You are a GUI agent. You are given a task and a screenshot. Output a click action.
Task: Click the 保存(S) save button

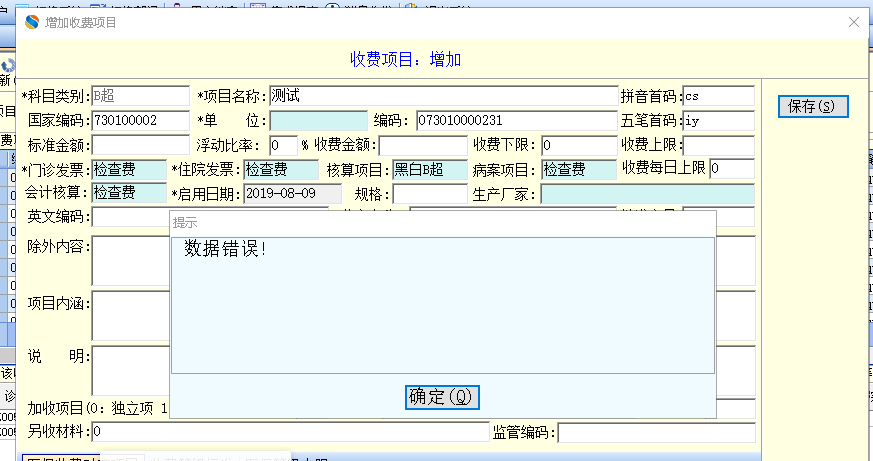(813, 106)
